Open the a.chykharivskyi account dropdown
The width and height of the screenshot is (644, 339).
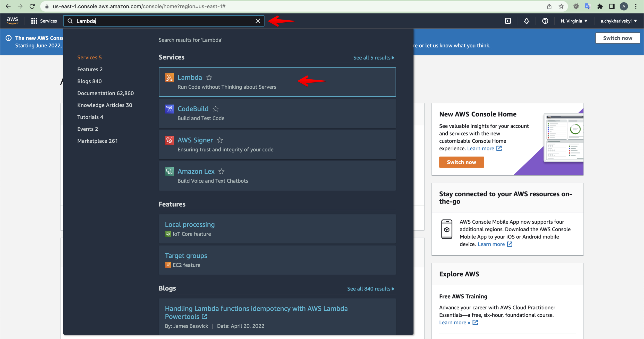click(x=618, y=21)
